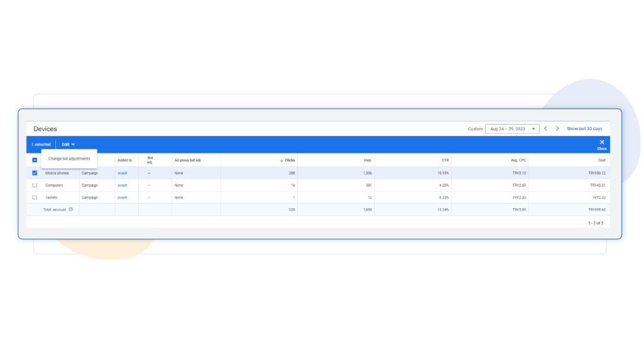This screenshot has width=644, height=364.
Task: Click Campaign in Computers row
Action: pos(89,185)
